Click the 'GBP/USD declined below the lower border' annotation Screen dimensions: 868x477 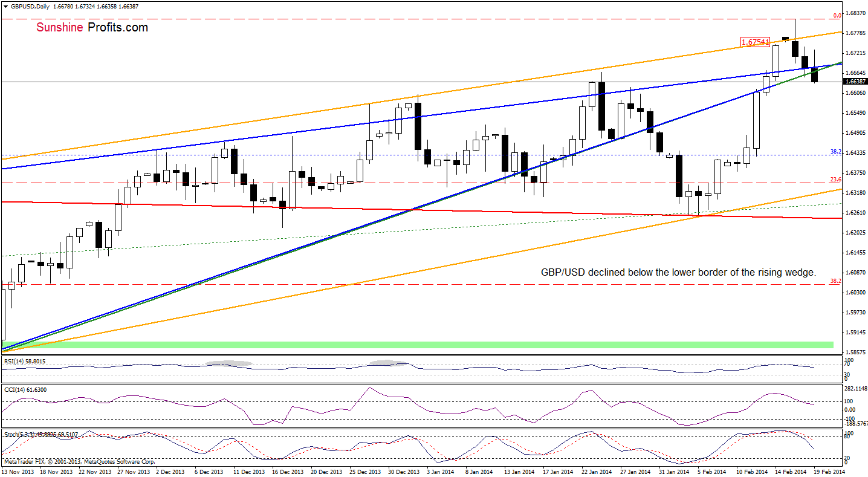pos(678,273)
